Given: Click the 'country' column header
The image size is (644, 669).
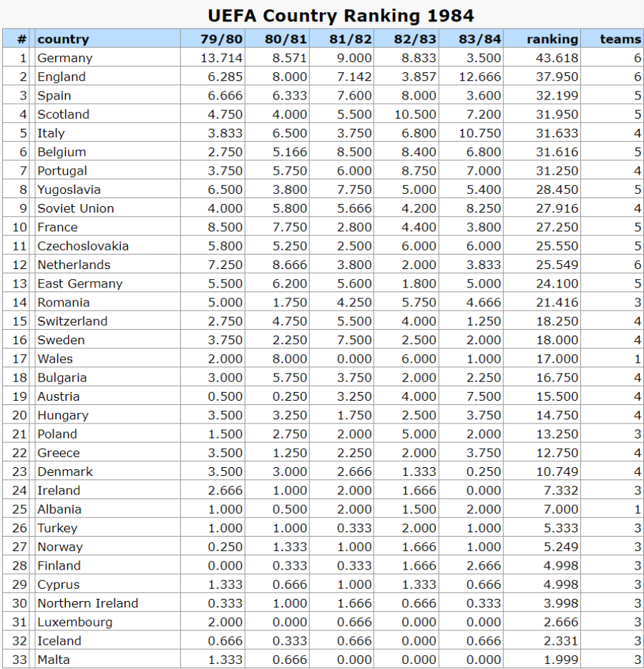Looking at the screenshot, I should click(63, 39).
